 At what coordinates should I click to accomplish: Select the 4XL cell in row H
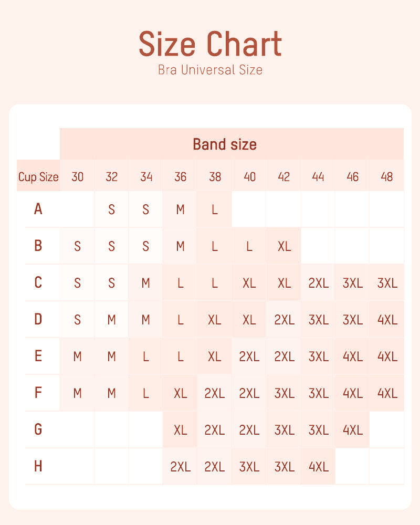click(318, 466)
